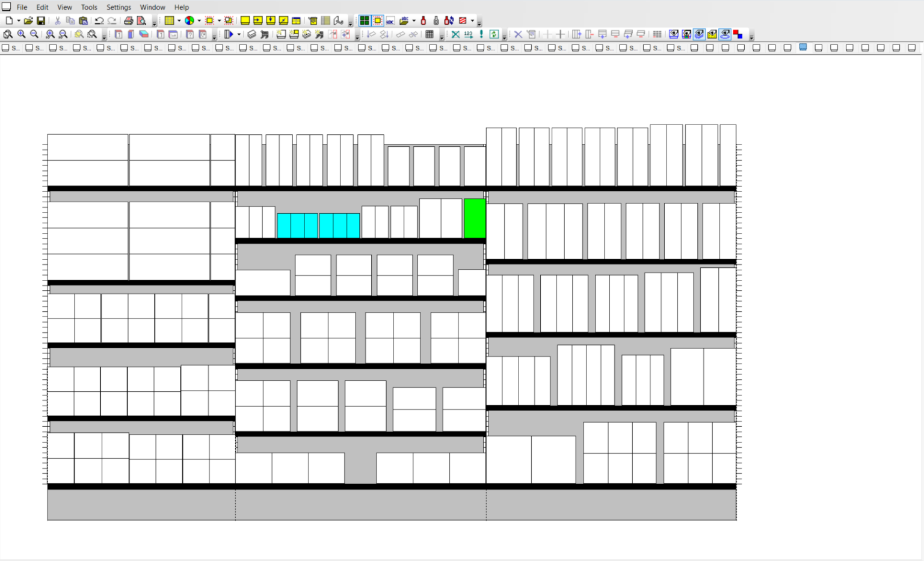Click the green exclamation mark icon
Screen dimensions: 924x561
point(481,34)
